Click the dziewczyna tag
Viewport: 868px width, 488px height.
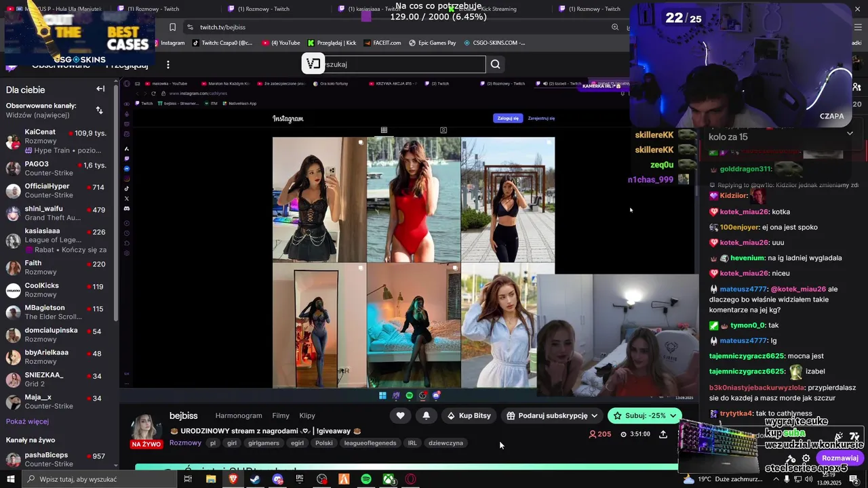click(446, 443)
